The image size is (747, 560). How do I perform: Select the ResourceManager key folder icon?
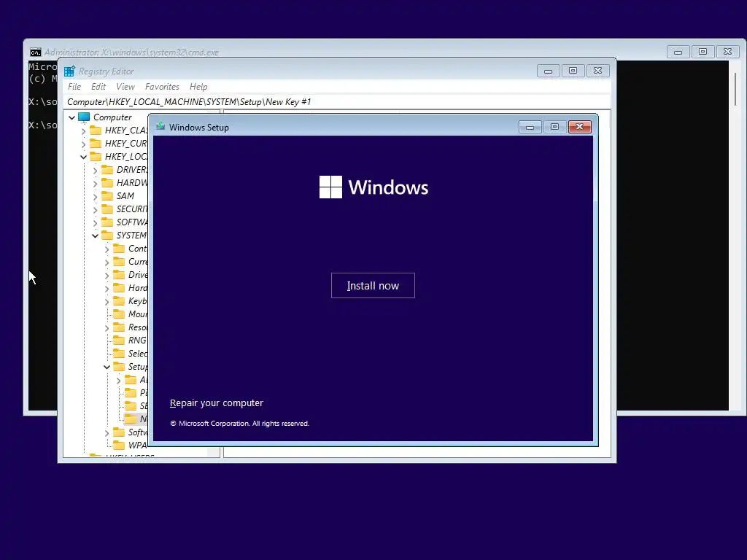click(x=119, y=327)
